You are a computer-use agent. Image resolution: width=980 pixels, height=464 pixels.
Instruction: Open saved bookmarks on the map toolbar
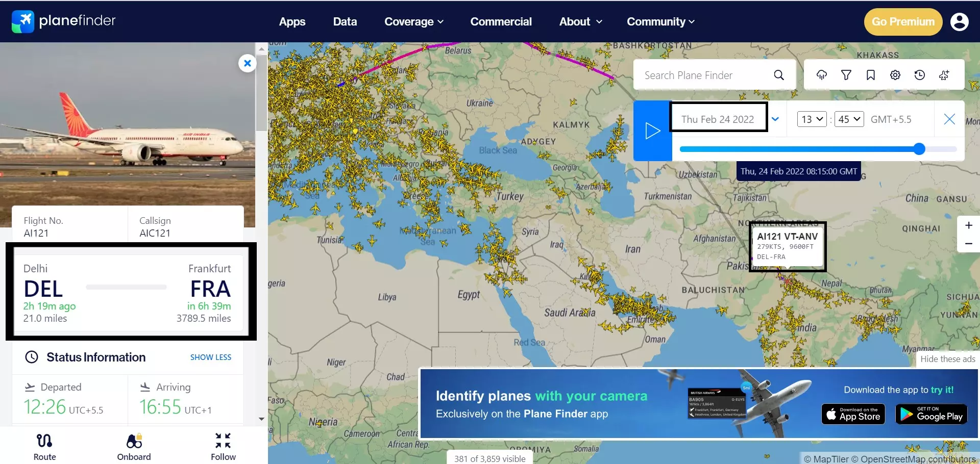pos(870,75)
